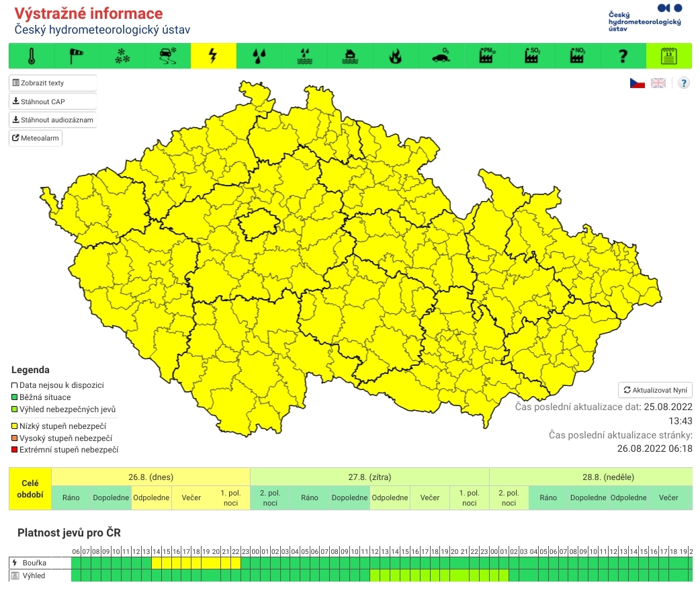
Task: Select Odpoledne period under 26.8. today
Action: [x=151, y=498]
